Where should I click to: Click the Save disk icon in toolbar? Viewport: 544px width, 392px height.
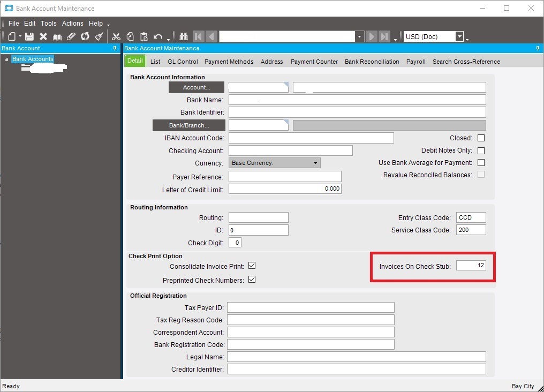[x=29, y=36]
